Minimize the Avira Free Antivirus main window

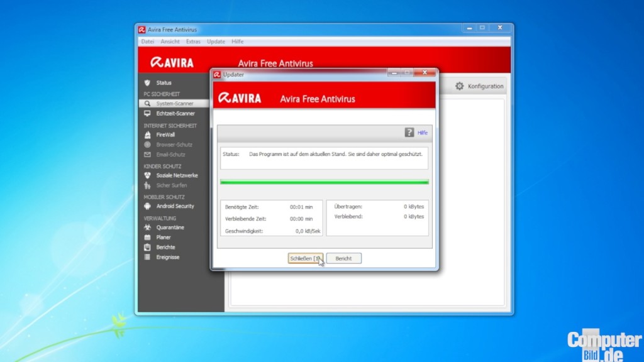point(469,28)
